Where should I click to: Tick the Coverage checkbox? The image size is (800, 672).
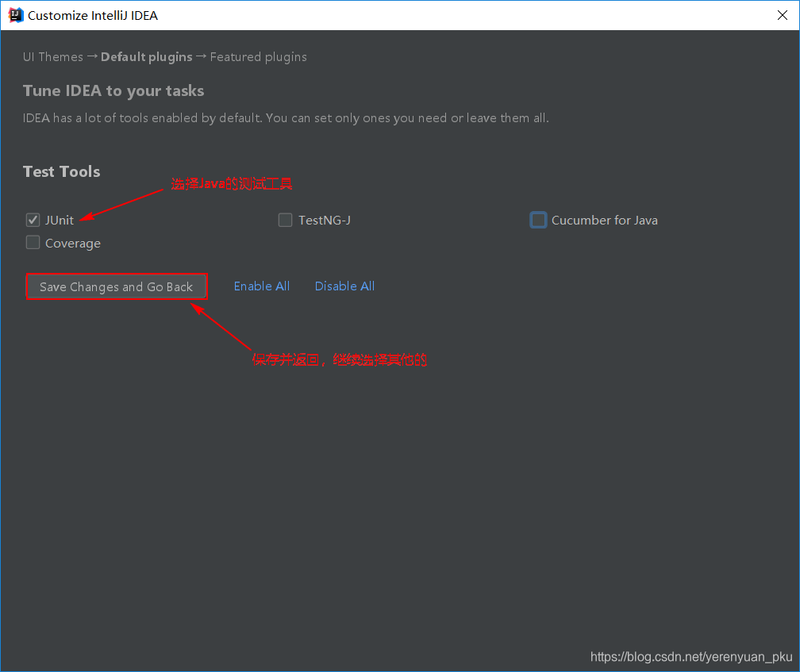(33, 242)
